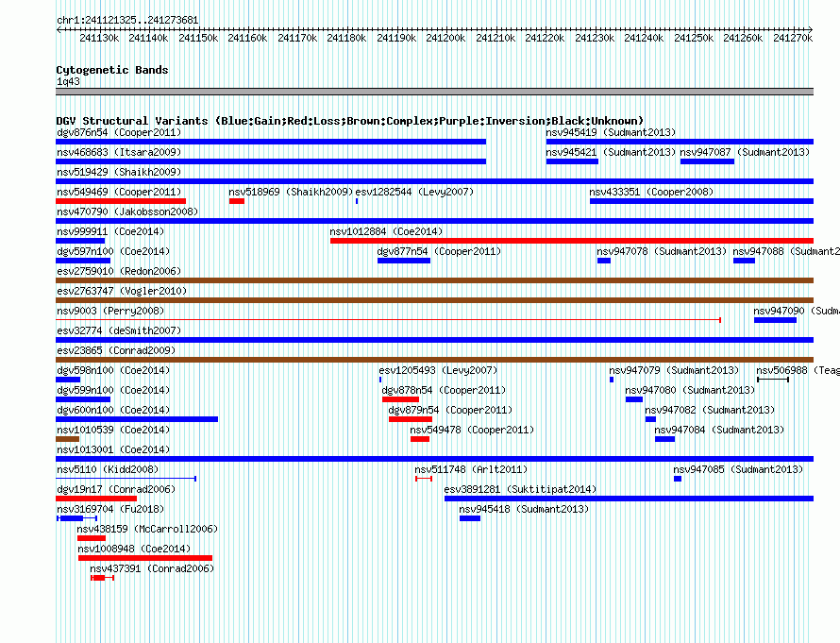
Task: Select the dgv599n100 (Coe2014) label
Action: (x=113, y=390)
